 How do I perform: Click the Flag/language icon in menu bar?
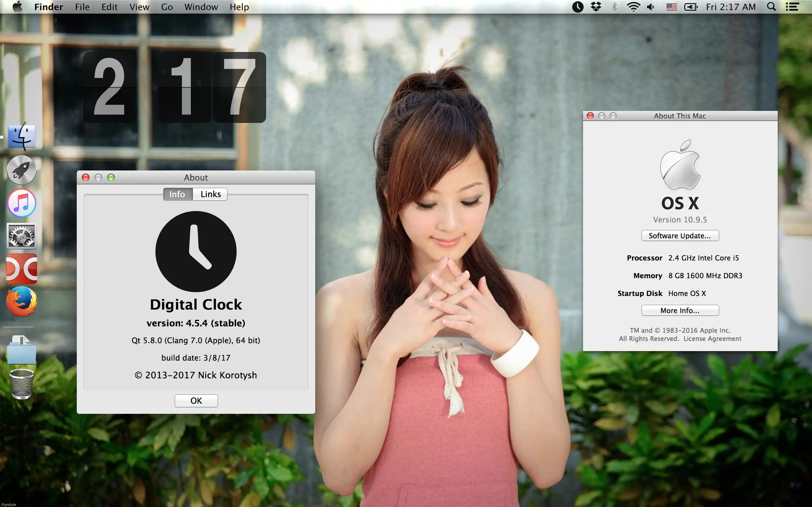click(x=671, y=6)
